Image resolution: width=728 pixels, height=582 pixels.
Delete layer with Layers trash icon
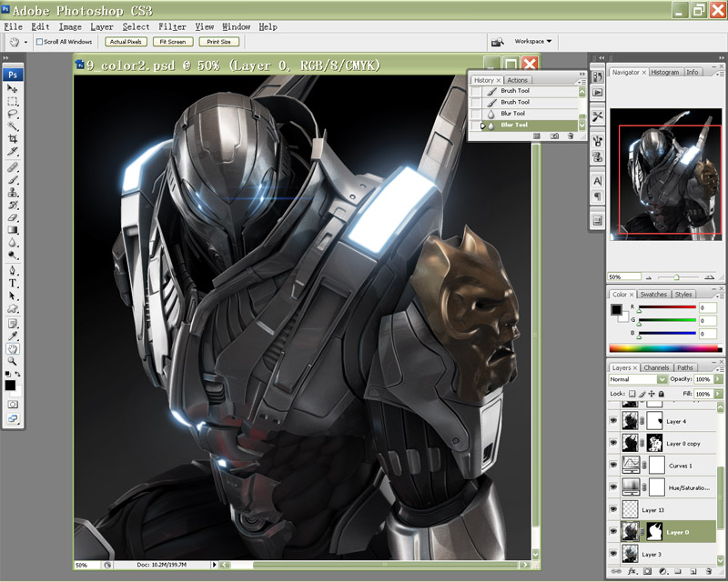tap(709, 571)
